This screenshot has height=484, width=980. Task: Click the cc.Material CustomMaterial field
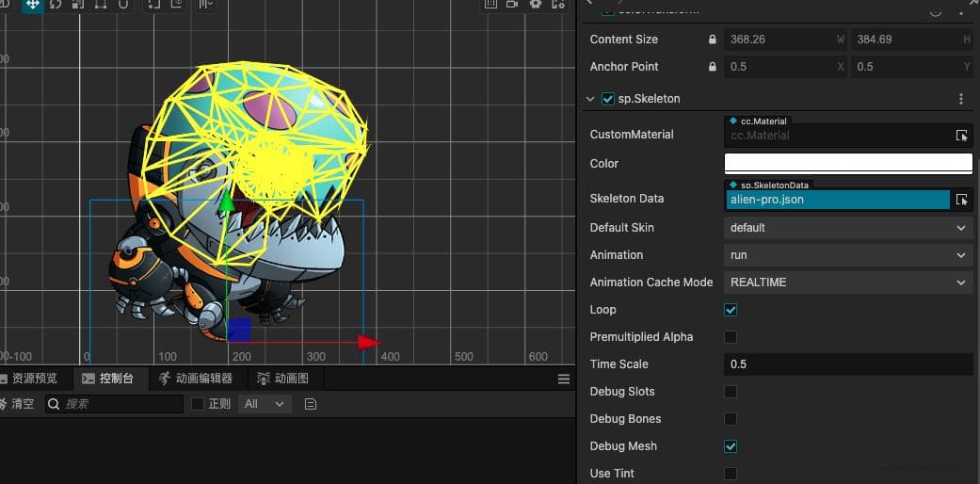coord(838,136)
